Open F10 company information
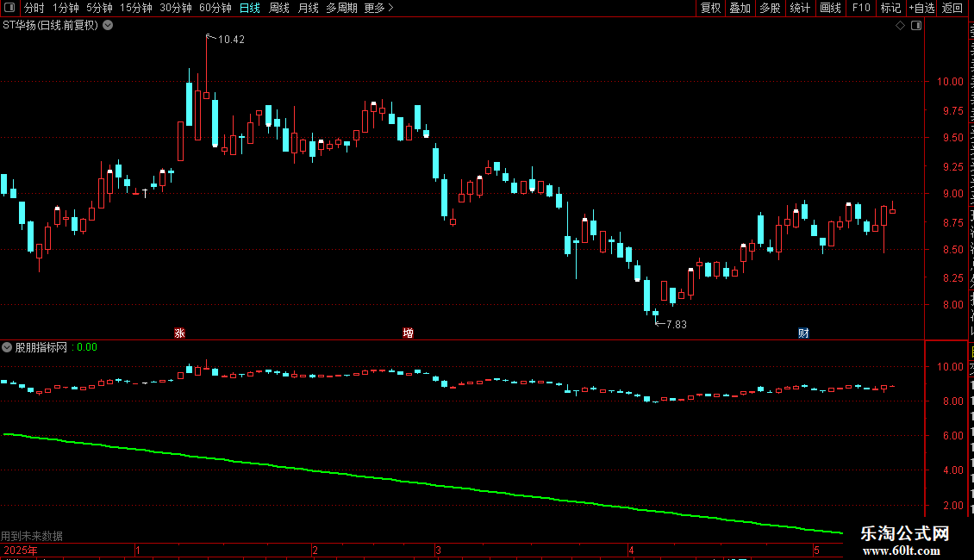This screenshot has height=560, width=974. (861, 8)
